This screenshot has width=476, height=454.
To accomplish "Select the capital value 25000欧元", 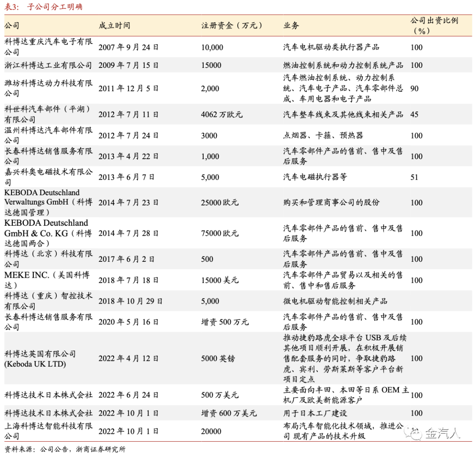I will (x=220, y=203).
